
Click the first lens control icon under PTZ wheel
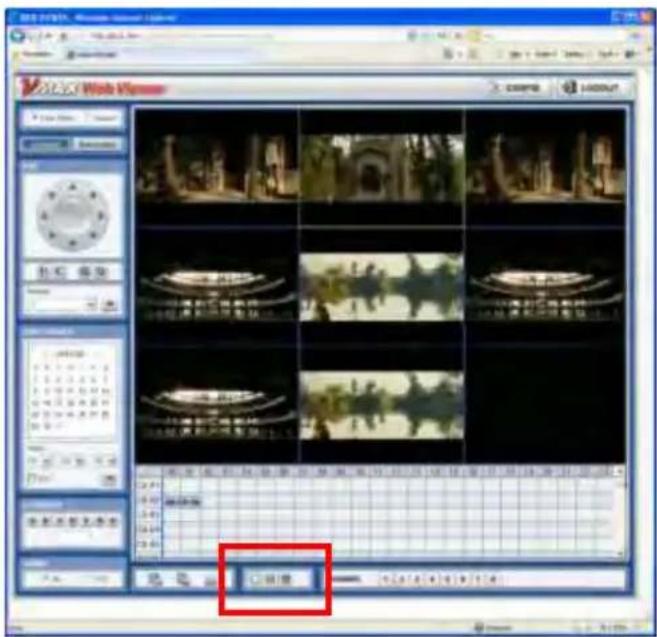44,272
